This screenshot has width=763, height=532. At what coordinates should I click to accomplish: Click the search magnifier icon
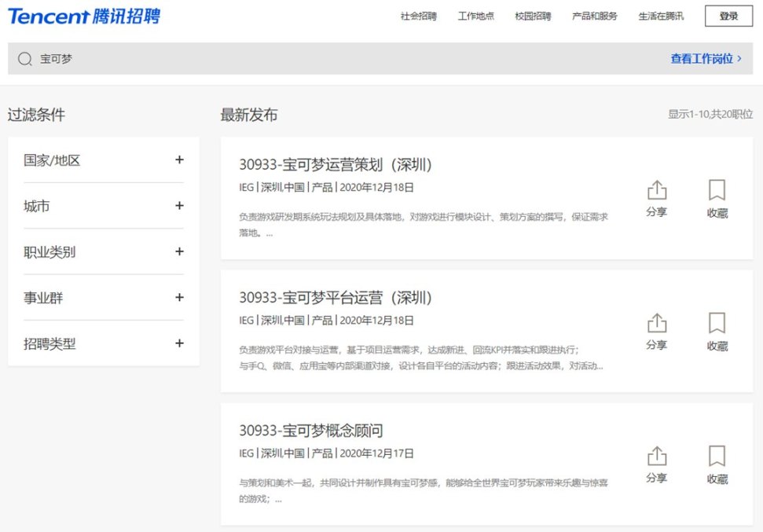pyautogui.click(x=25, y=59)
